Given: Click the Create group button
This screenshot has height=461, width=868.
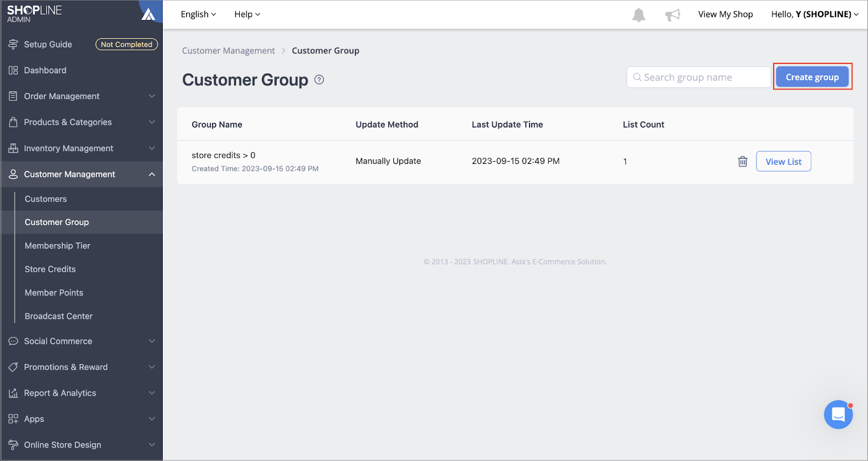Looking at the screenshot, I should click(812, 77).
